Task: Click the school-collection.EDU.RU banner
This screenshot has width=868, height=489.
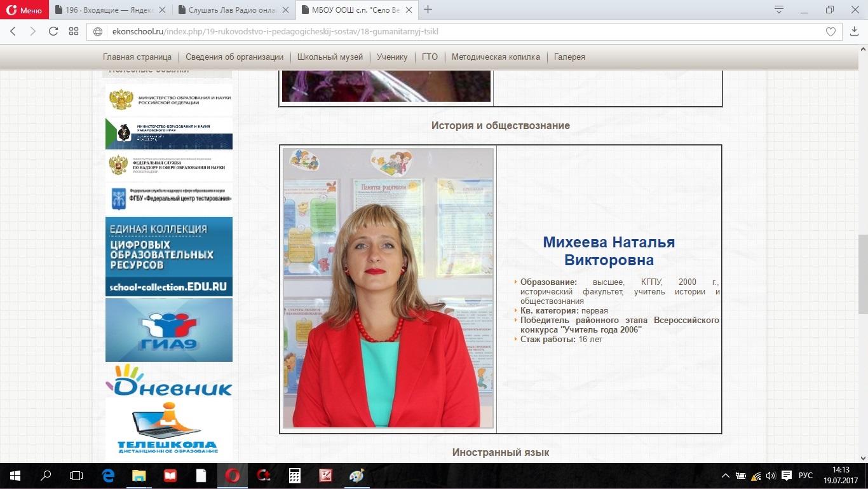Action: [x=169, y=256]
